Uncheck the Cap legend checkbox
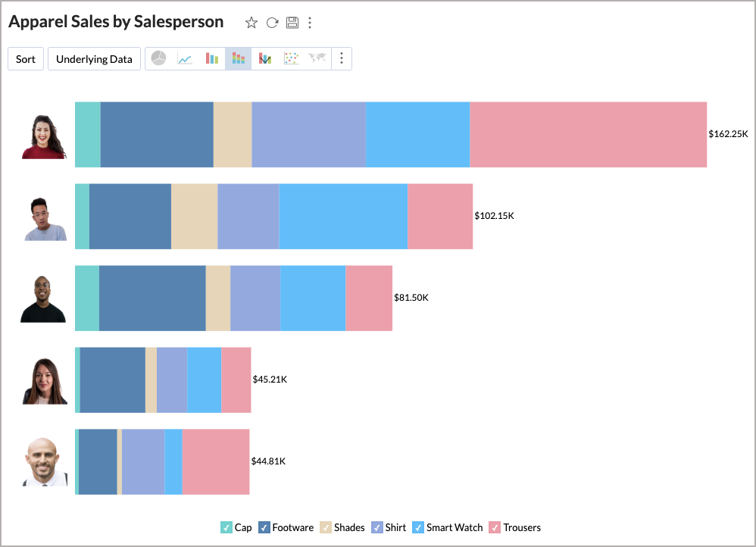Viewport: 756px width, 547px height. pos(226,527)
